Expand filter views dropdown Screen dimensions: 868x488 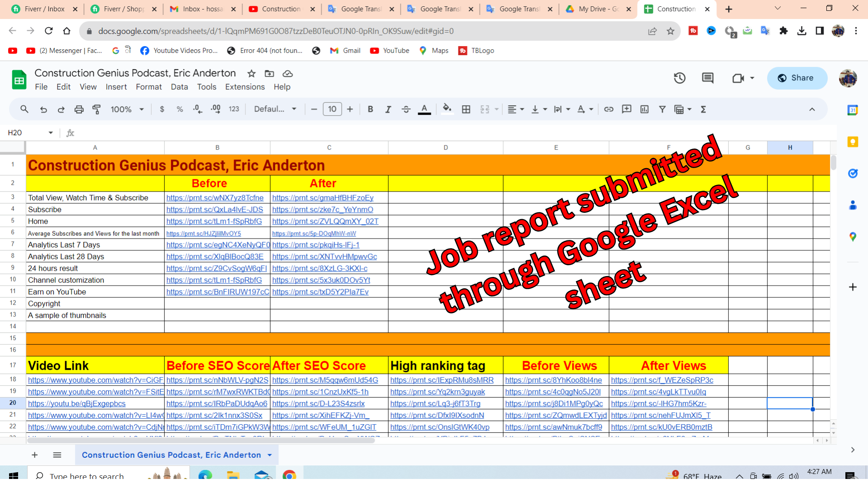point(689,109)
